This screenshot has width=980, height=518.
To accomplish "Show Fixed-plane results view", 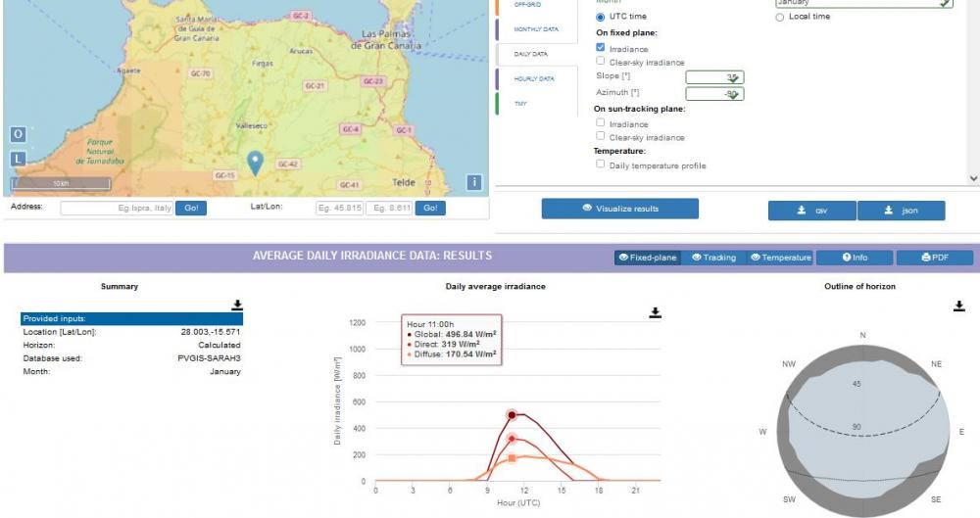I will [x=648, y=258].
